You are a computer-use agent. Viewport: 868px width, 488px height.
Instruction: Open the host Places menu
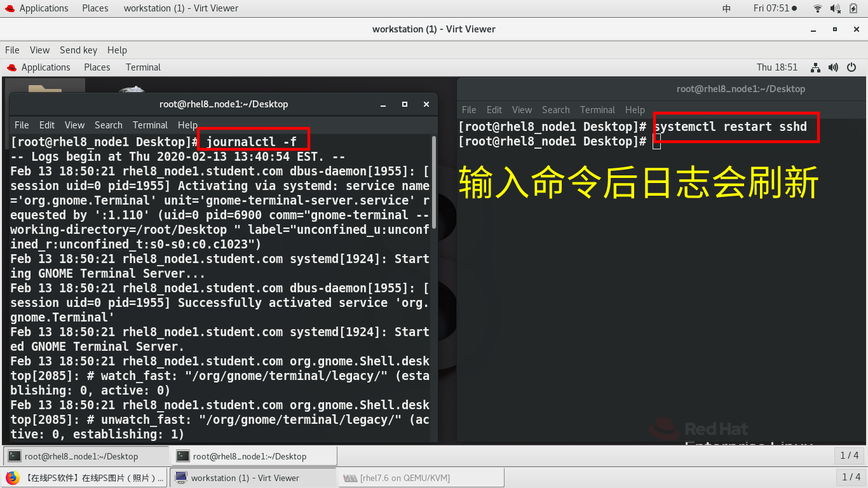coord(95,8)
